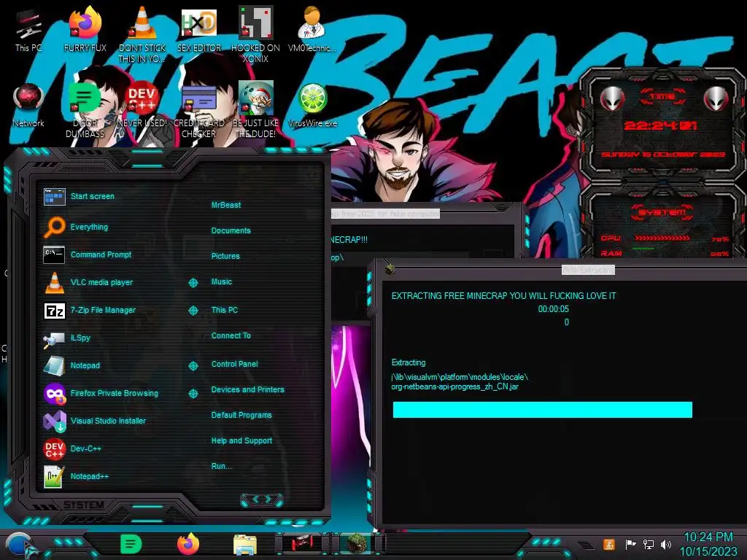The height and width of the screenshot is (560, 747).
Task: Click the RAM meter in SYSTEM widget
Action: [664, 253]
